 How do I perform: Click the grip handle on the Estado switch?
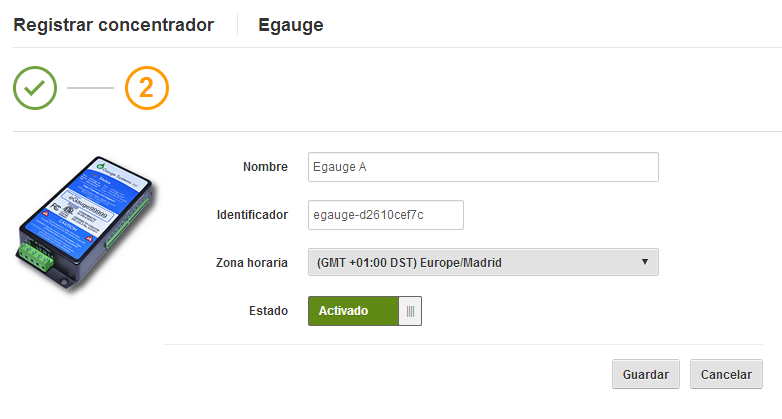[x=410, y=311]
